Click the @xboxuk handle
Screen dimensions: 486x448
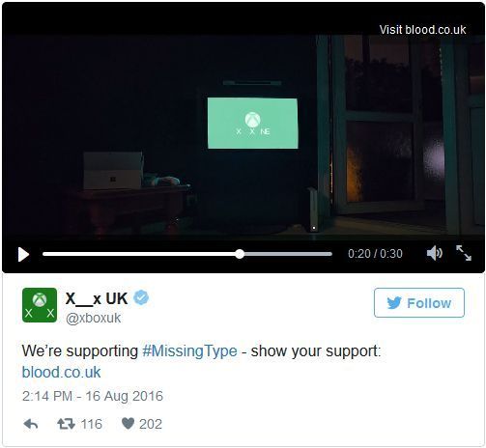click(x=93, y=319)
